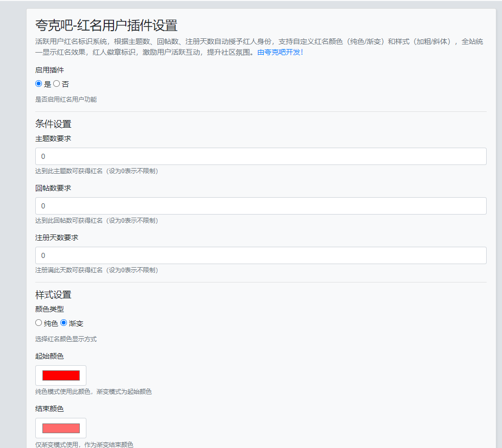This screenshot has height=448, width=502.
Task: Click the 启用插件 field label
Action: pyautogui.click(x=50, y=70)
